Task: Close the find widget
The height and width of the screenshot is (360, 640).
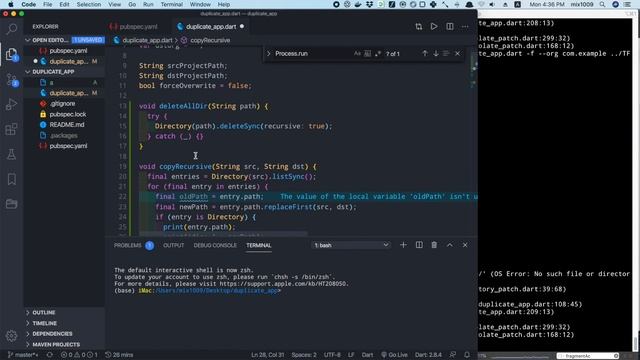Action: 457,53
